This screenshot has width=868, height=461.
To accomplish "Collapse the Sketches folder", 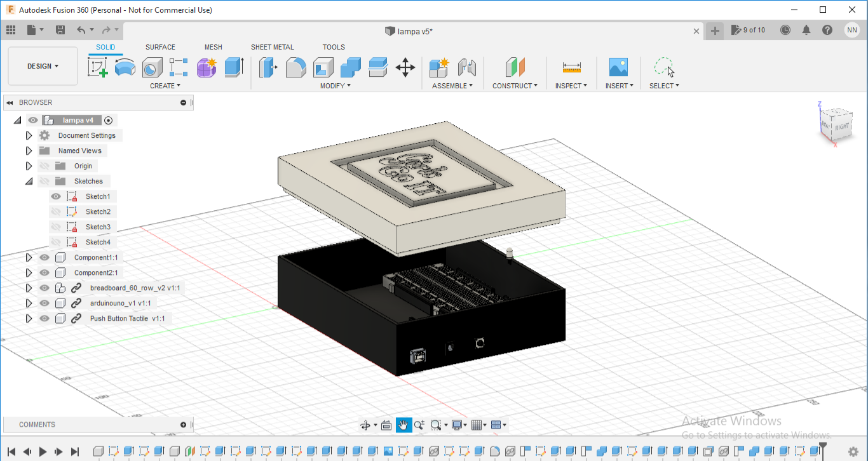I will (x=29, y=181).
